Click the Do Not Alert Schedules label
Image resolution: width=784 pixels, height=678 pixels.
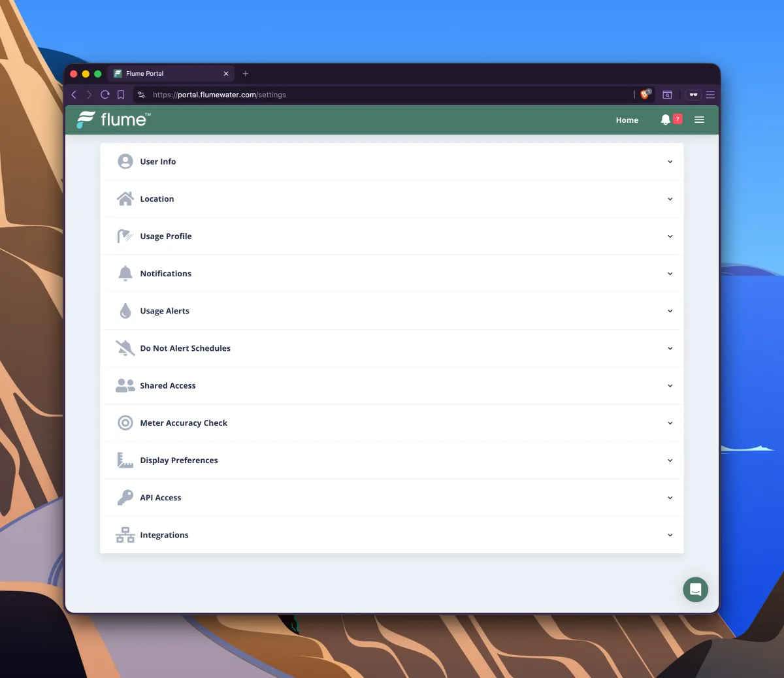coord(185,348)
